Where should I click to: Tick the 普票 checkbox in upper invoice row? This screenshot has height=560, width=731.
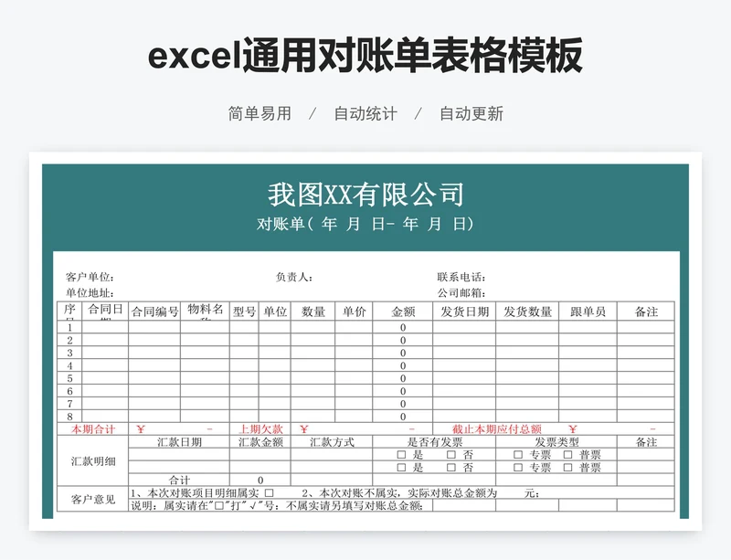click(567, 454)
